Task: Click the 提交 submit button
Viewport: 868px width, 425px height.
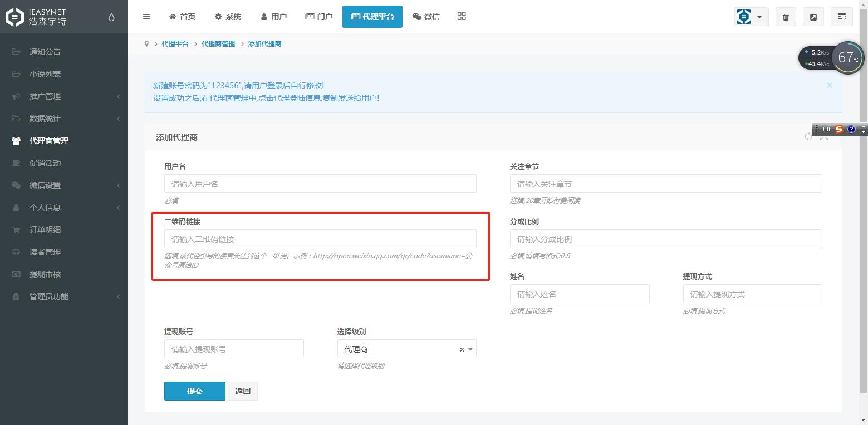Action: pyautogui.click(x=194, y=391)
